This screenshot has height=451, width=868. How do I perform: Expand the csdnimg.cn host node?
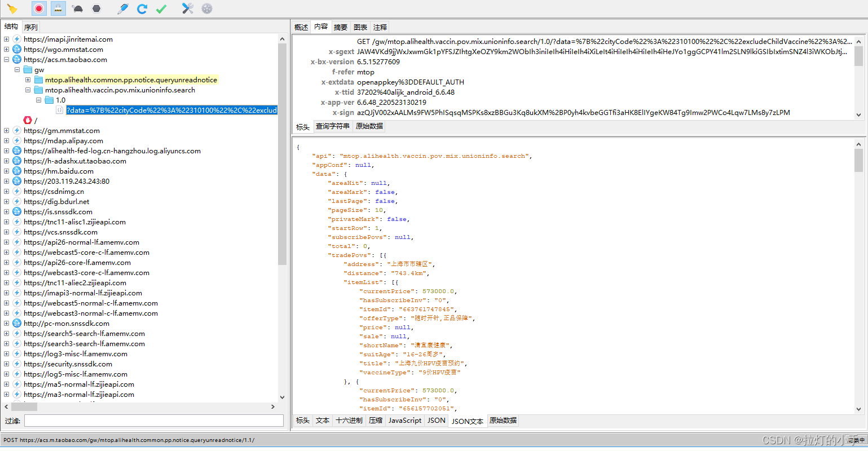pos(6,192)
